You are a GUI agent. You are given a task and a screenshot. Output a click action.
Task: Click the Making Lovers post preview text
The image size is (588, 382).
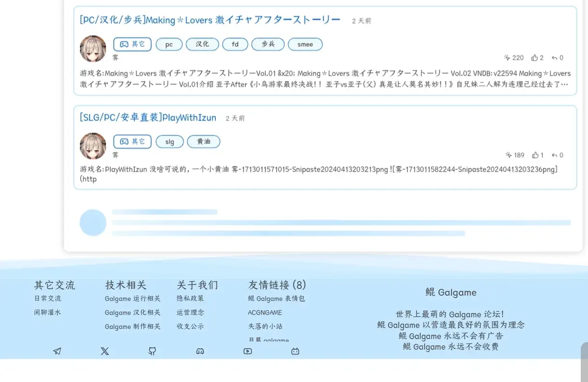(325, 79)
